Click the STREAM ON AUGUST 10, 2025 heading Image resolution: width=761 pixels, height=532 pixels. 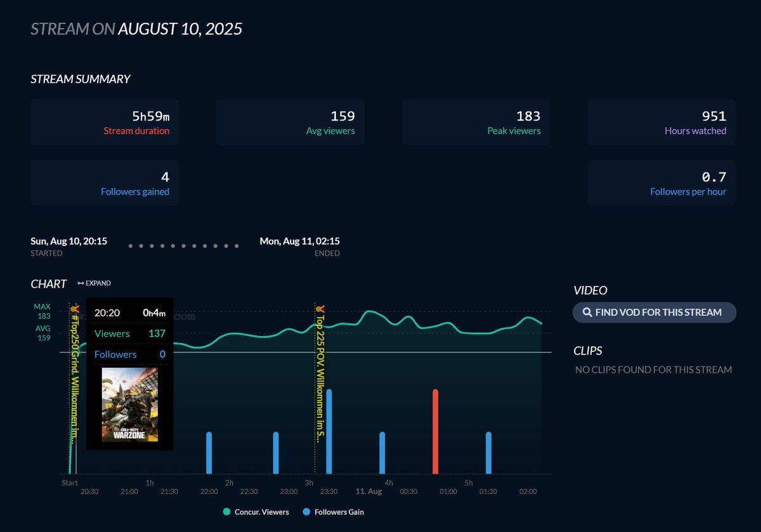point(136,29)
